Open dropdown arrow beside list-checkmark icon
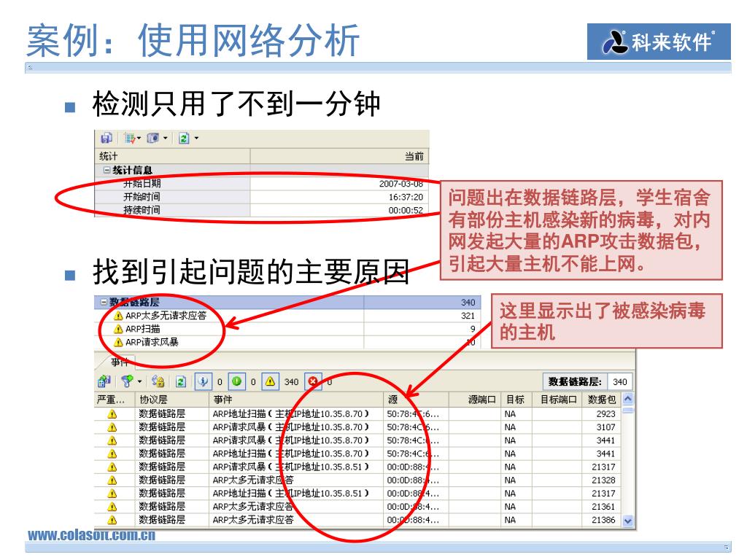747x560 pixels. (x=139, y=138)
